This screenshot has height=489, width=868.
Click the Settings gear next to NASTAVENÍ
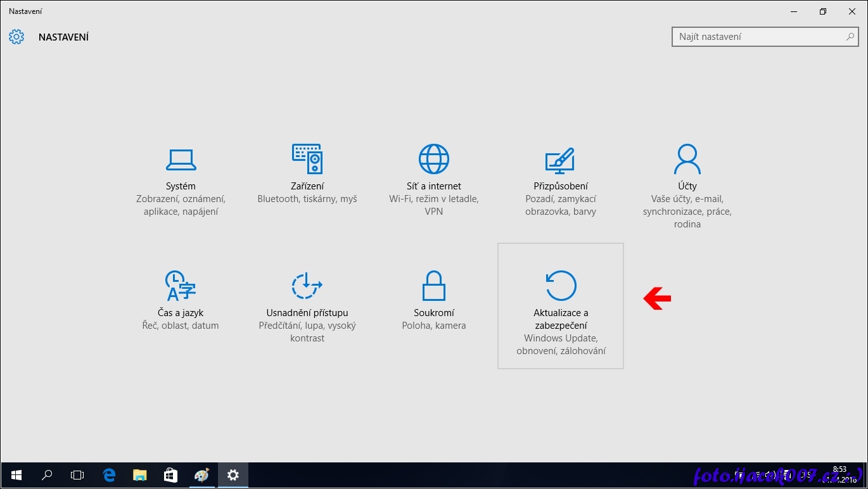(16, 37)
